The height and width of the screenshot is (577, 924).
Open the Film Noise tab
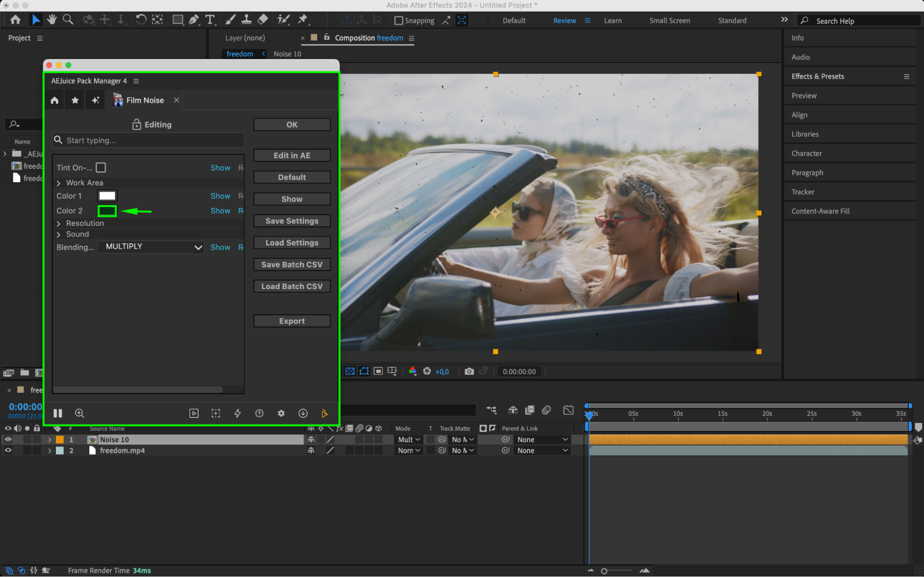click(144, 100)
